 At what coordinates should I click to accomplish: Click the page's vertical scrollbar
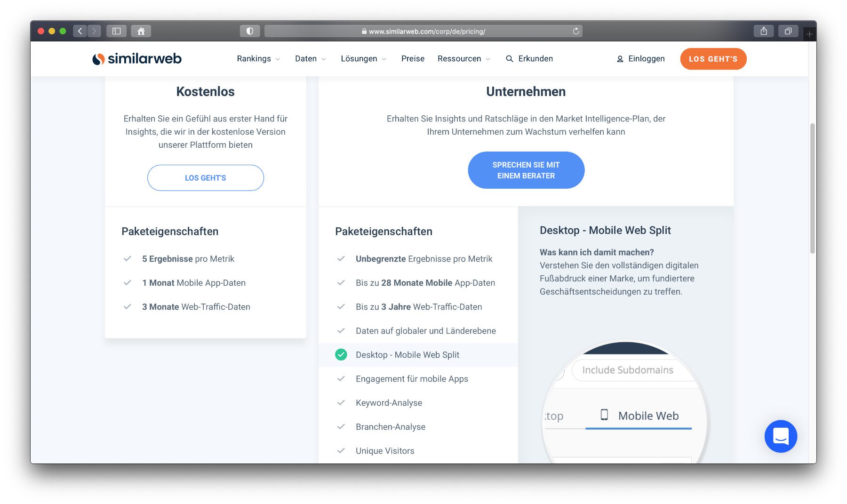[x=812, y=188]
